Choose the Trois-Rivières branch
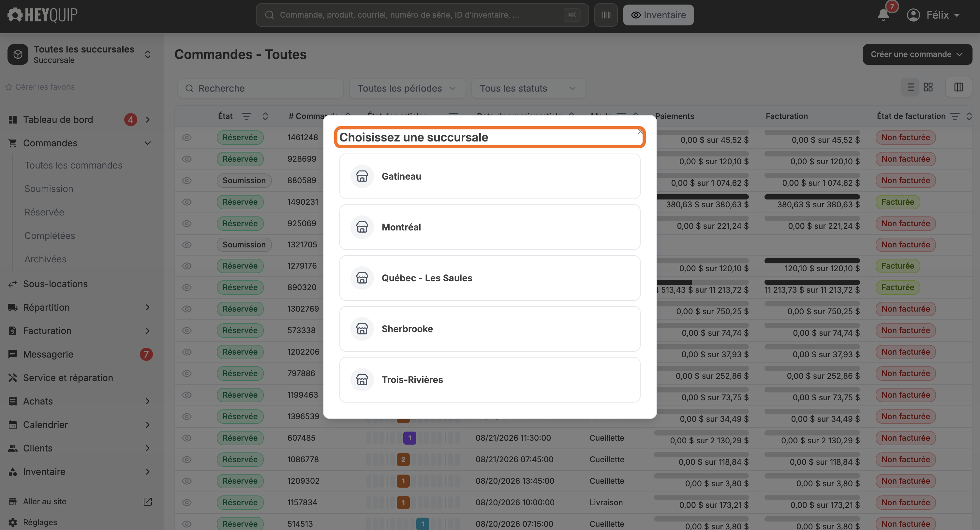The height and width of the screenshot is (530, 980). [x=490, y=380]
